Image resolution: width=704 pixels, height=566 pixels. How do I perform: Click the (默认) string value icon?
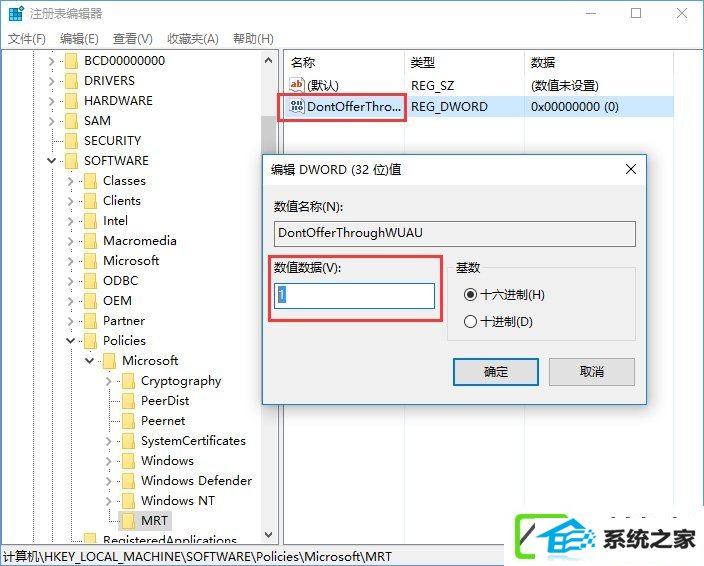[296, 85]
